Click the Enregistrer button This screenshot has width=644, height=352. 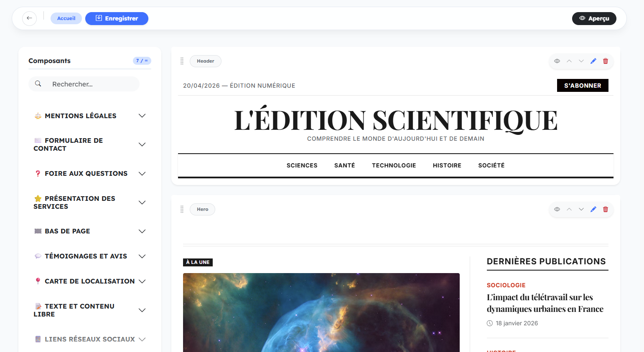(x=117, y=18)
